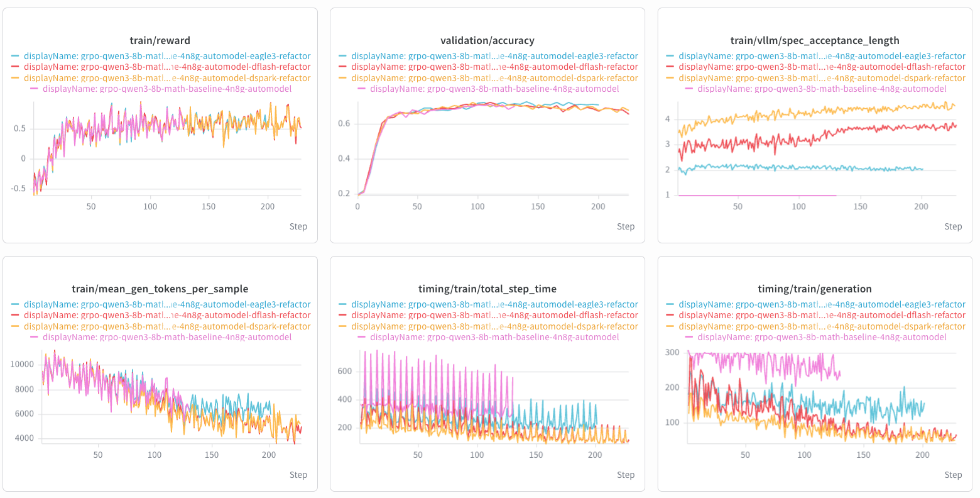Click blue eagle3 legend color dash in timing/train/generation chart
Viewport: 980px width, 498px height.
point(670,305)
